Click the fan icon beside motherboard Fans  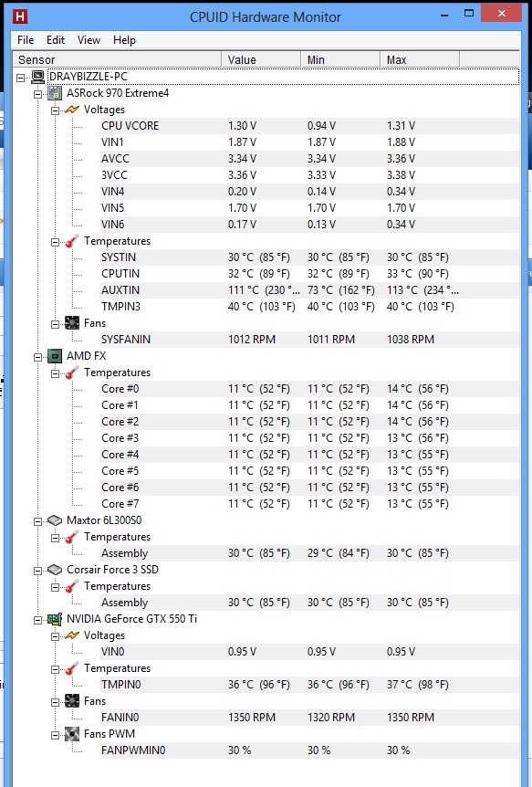pyautogui.click(x=72, y=323)
